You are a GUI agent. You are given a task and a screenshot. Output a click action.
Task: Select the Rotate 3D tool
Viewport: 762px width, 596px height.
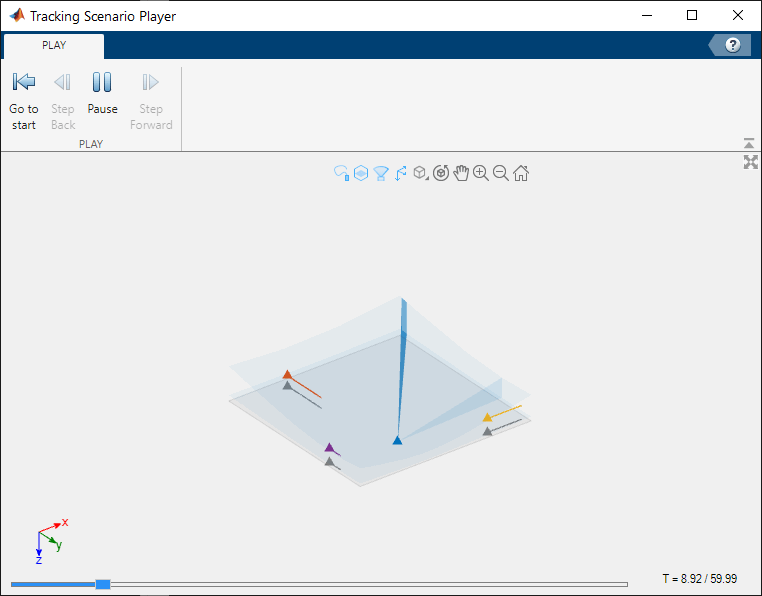441,173
